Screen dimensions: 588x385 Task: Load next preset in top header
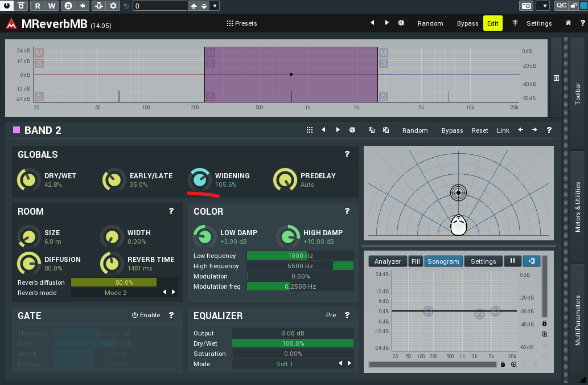pyautogui.click(x=386, y=23)
